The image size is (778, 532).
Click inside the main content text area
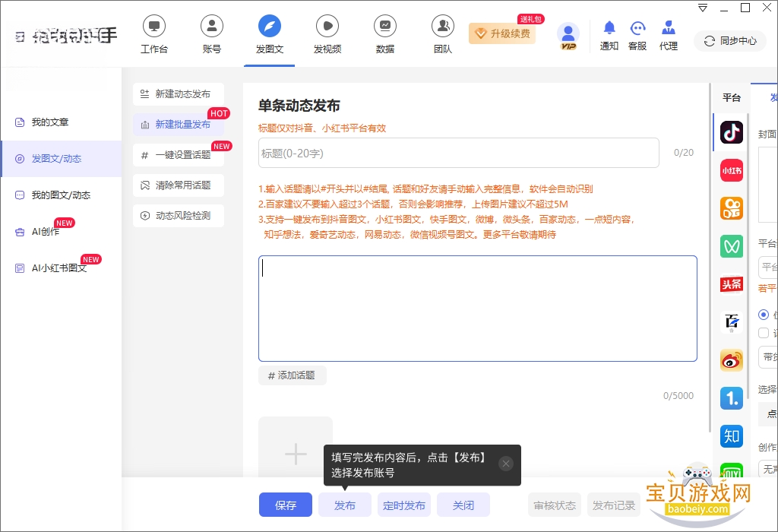pos(477,309)
